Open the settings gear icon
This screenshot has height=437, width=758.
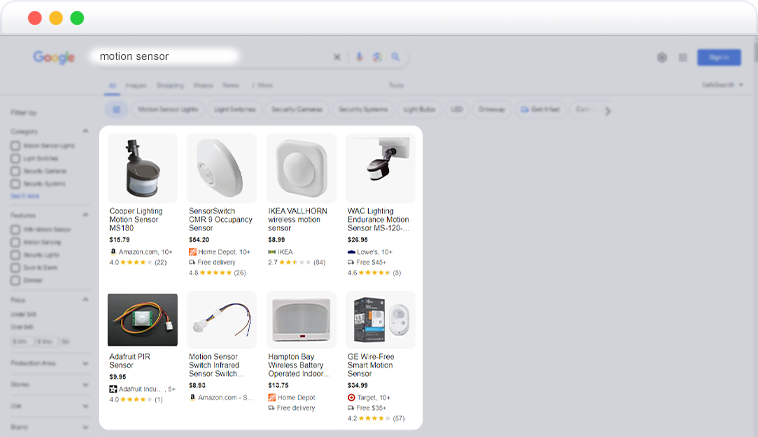click(x=662, y=58)
